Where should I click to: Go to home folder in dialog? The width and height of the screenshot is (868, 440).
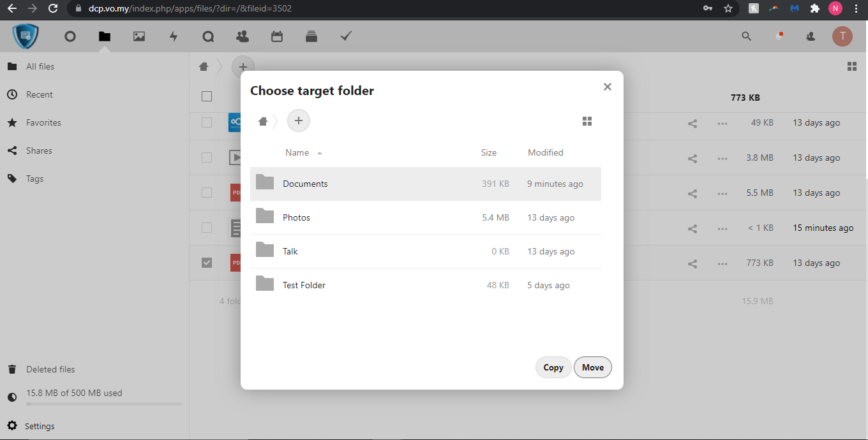(x=262, y=121)
